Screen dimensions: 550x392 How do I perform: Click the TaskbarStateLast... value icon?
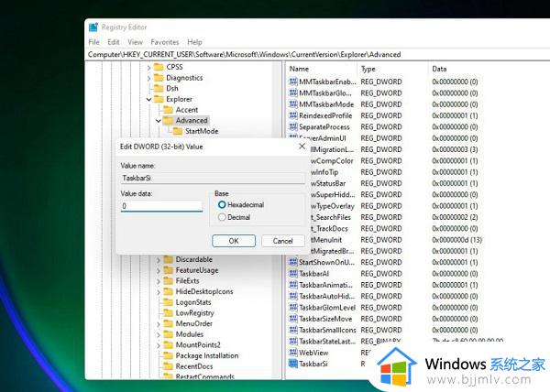click(293, 341)
